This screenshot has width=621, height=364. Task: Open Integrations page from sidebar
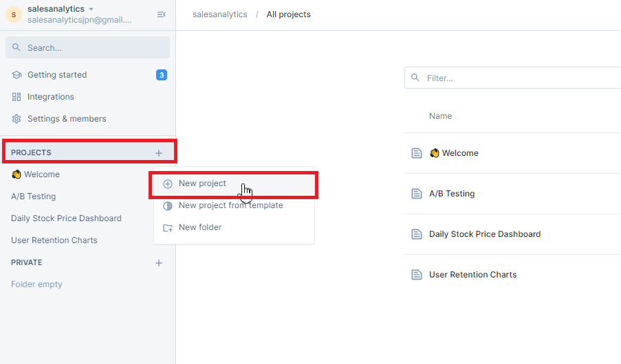(x=51, y=97)
